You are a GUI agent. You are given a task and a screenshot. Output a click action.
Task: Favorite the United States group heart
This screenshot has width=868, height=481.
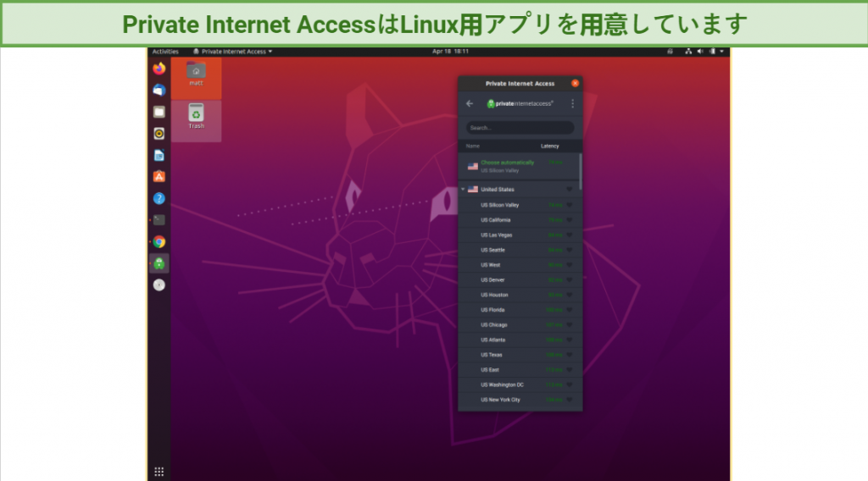click(x=569, y=190)
